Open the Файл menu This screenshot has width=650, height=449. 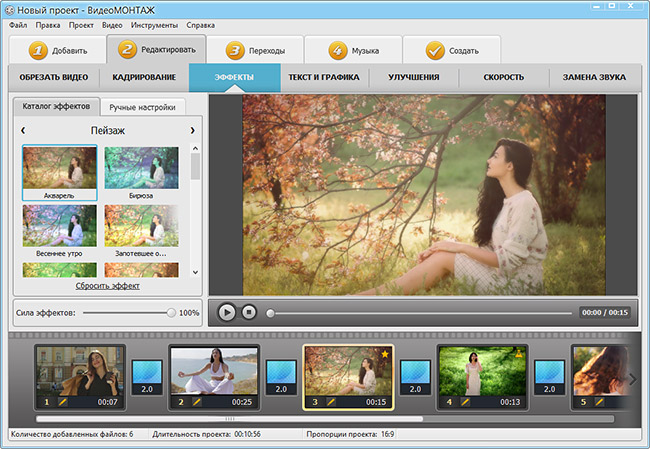[x=18, y=25]
